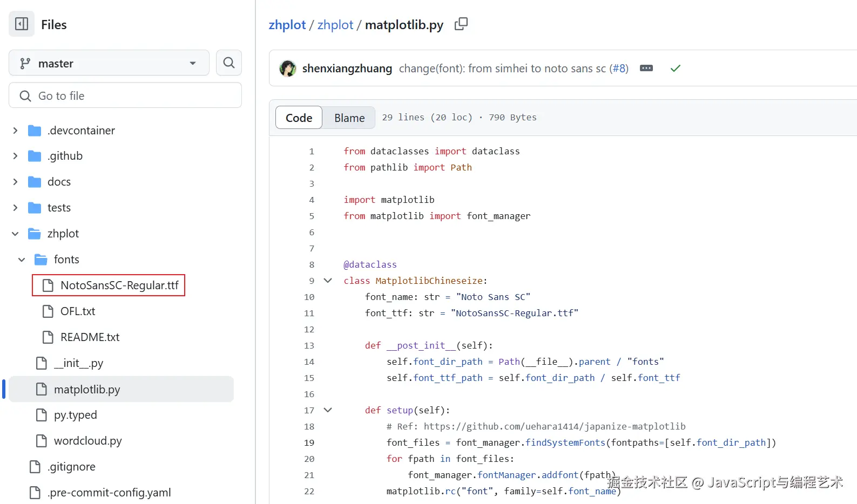The height and width of the screenshot is (504, 857).
Task: Click the git branch icon in selector
Action: pos(25,63)
